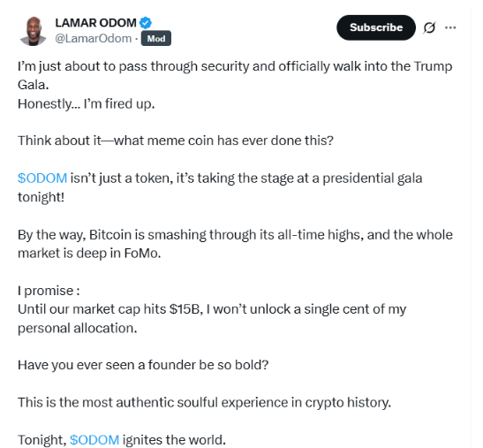Image resolution: width=483 pixels, height=448 pixels.
Task: Open the first $ODOM cashtag link
Action: coord(42,178)
